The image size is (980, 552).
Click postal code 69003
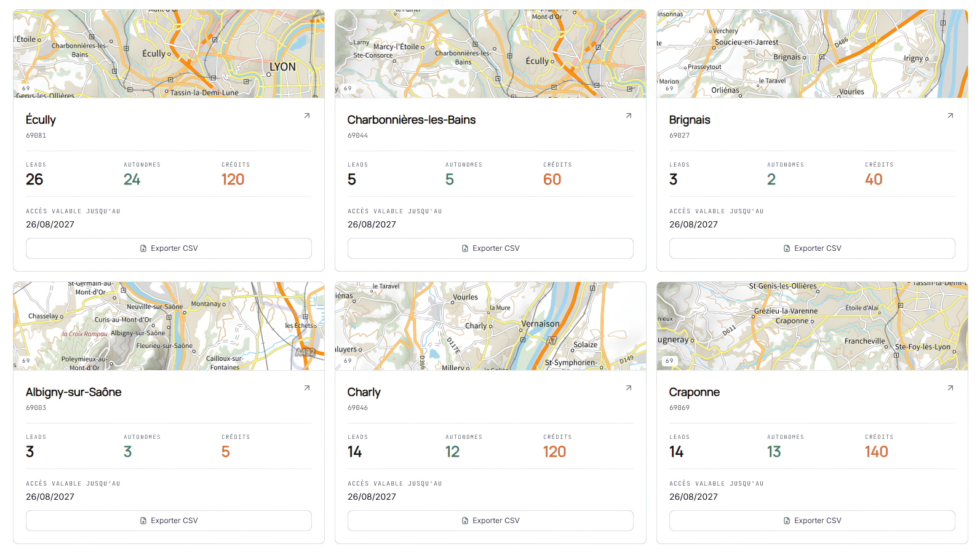(x=36, y=408)
